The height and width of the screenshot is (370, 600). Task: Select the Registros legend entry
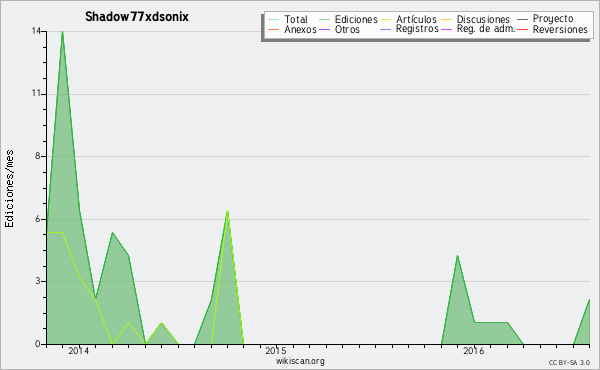coord(417,29)
